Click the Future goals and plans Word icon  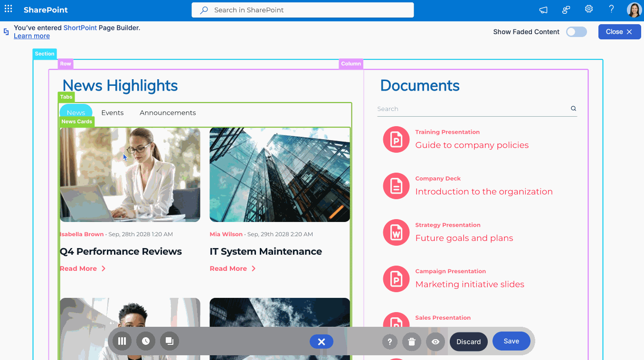[396, 232]
